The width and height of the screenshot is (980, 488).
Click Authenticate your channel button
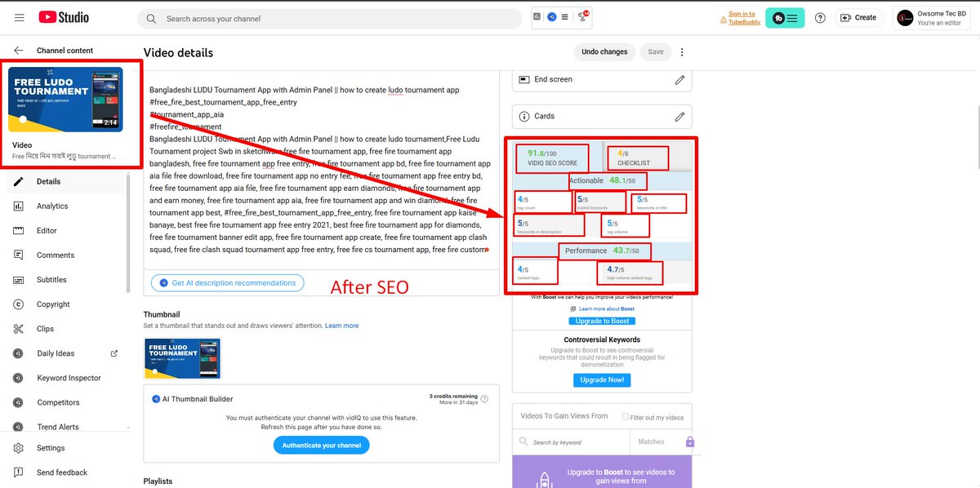coord(322,446)
